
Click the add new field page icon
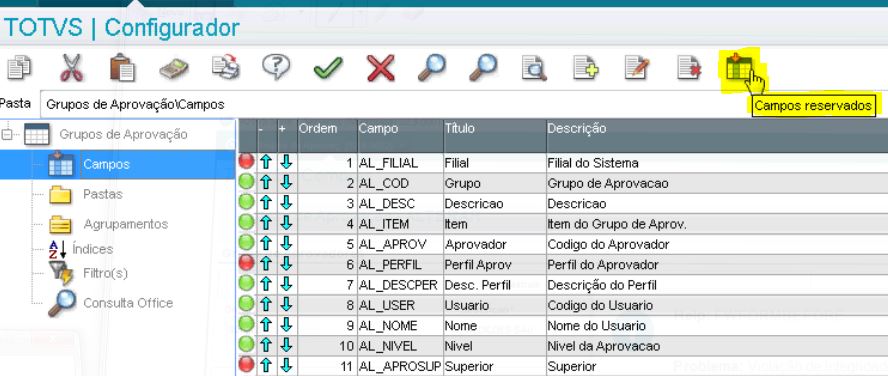(586, 68)
